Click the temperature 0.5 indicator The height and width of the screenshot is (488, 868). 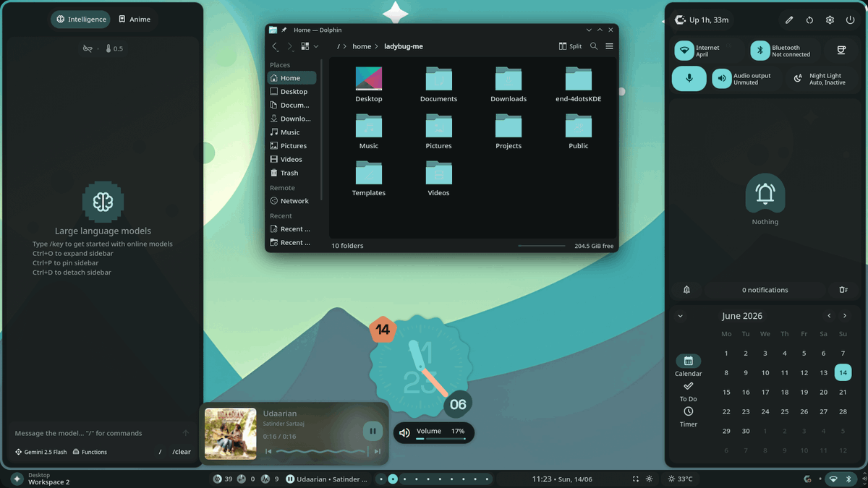[114, 48]
